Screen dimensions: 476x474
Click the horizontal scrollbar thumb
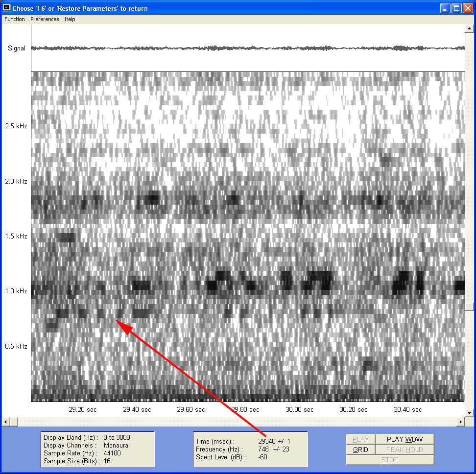point(14,422)
